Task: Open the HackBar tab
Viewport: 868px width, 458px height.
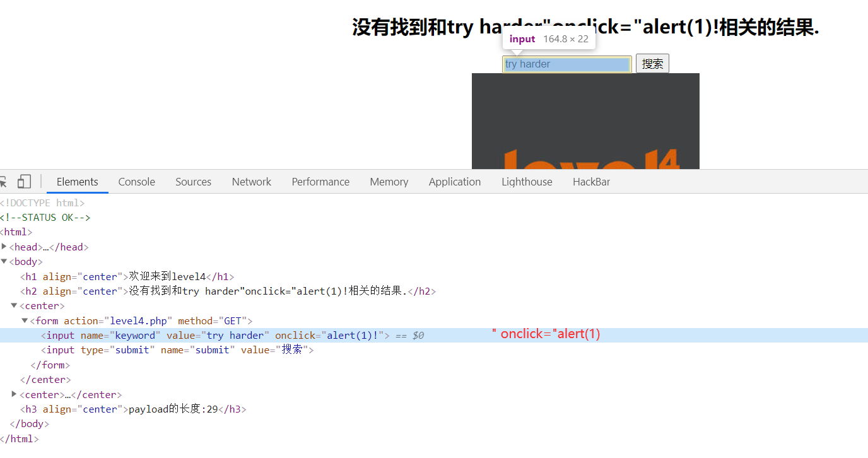Action: coord(592,182)
